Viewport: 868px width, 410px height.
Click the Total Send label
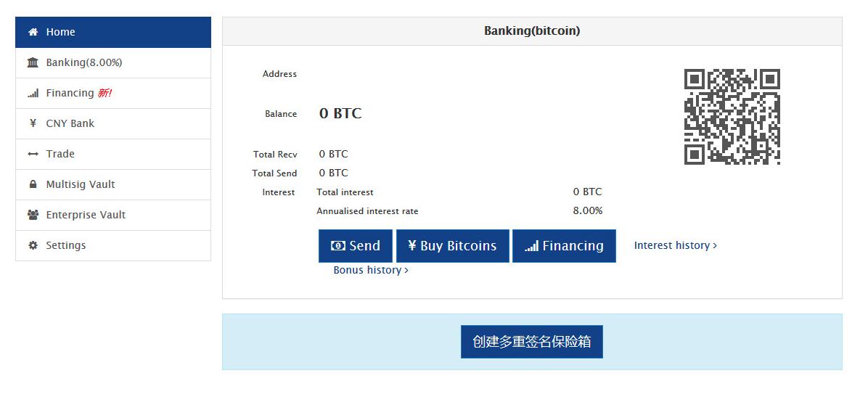click(274, 173)
